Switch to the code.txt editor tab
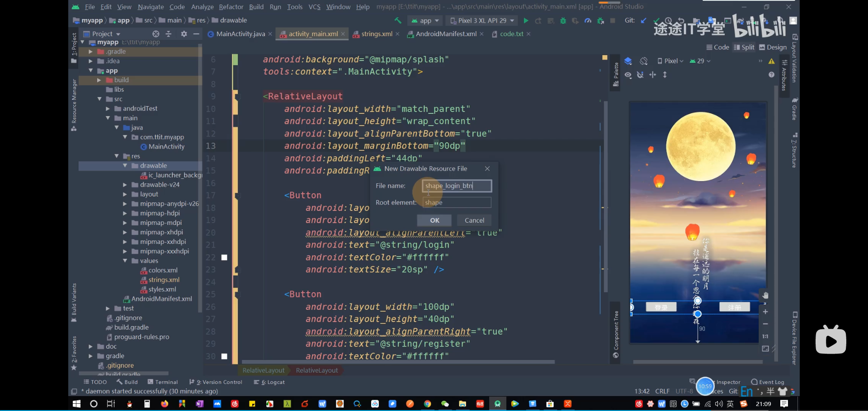 click(x=511, y=34)
